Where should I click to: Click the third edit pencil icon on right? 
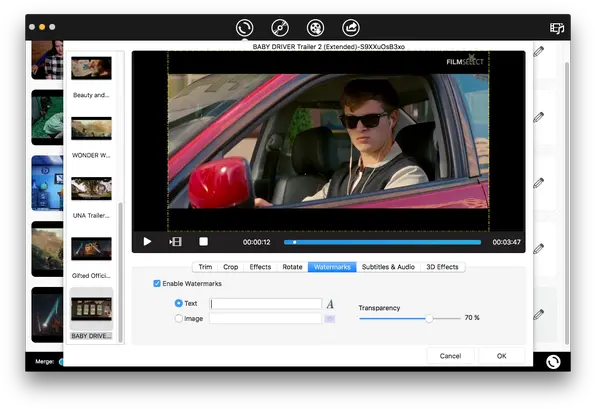point(538,183)
